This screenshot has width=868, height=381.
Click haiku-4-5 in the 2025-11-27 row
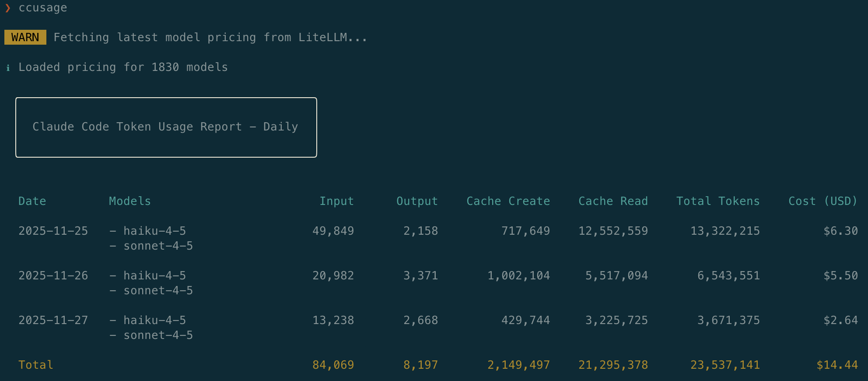pos(154,320)
